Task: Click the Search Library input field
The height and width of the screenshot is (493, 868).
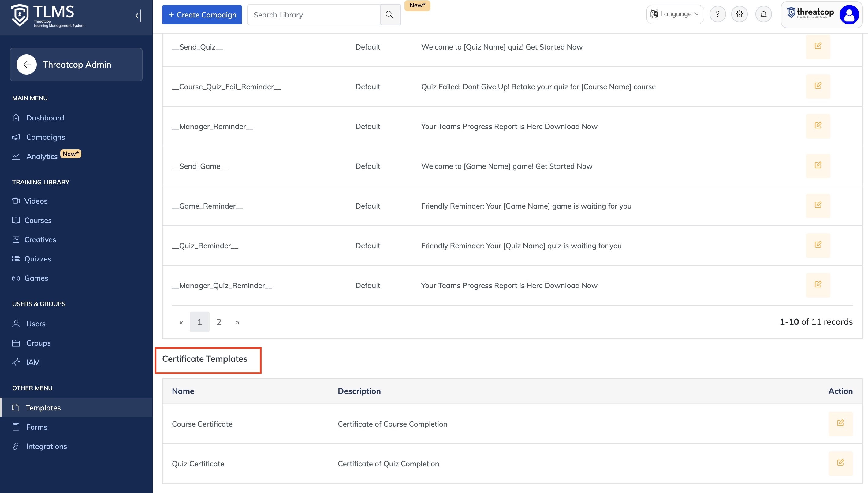Action: tap(314, 15)
